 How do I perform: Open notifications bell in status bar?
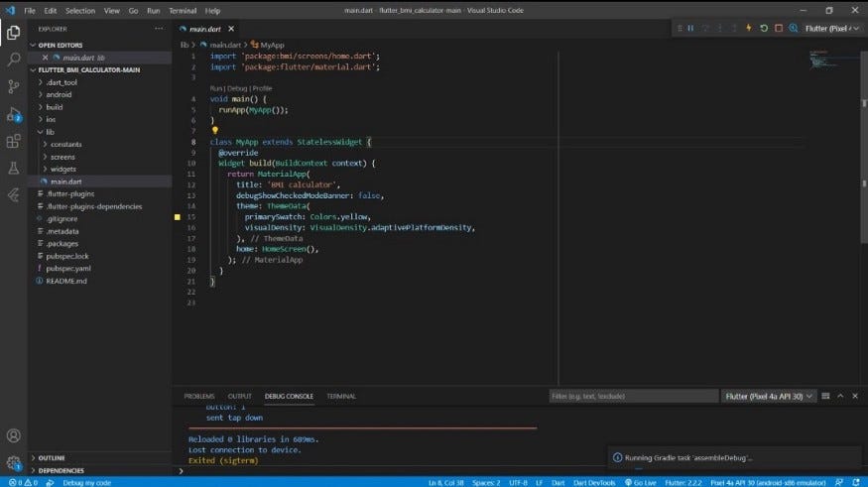(856, 483)
